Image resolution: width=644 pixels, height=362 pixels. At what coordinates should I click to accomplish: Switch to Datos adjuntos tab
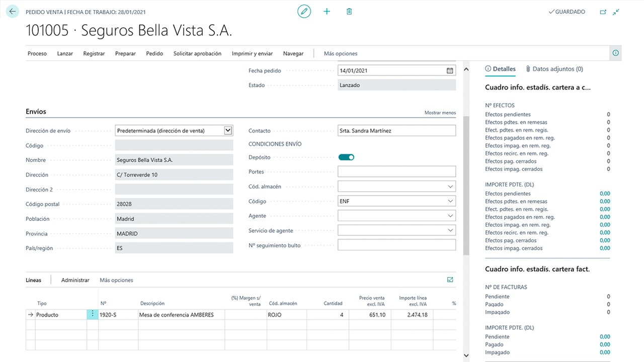coord(554,69)
